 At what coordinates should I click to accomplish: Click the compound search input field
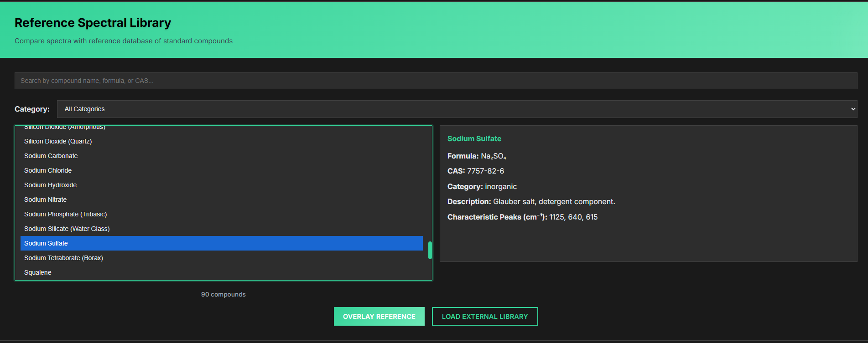pos(436,81)
